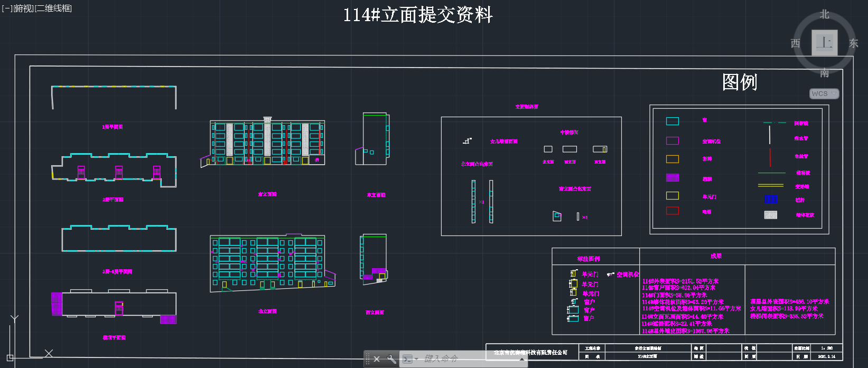The image size is (868, 368).
Task: Click the wrench customize icon on command line
Action: (391, 359)
